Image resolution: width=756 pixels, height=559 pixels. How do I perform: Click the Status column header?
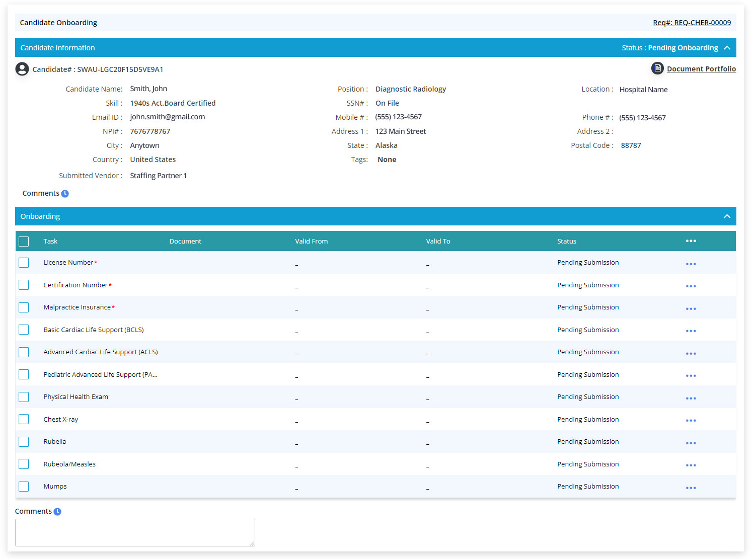(x=567, y=242)
